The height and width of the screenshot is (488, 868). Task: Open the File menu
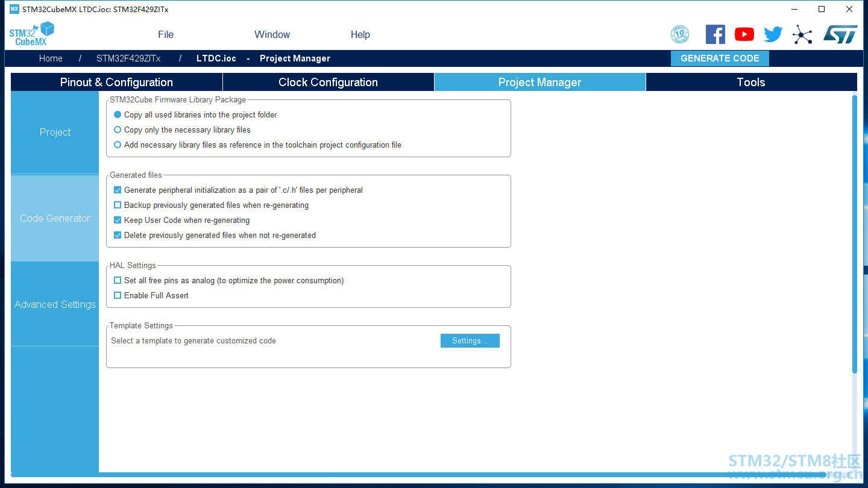point(166,34)
